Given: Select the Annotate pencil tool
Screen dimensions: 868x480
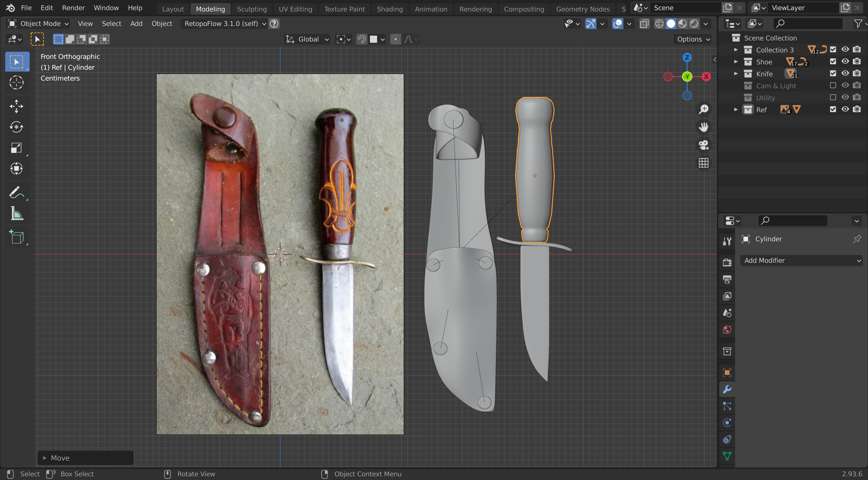Looking at the screenshot, I should point(16,193).
